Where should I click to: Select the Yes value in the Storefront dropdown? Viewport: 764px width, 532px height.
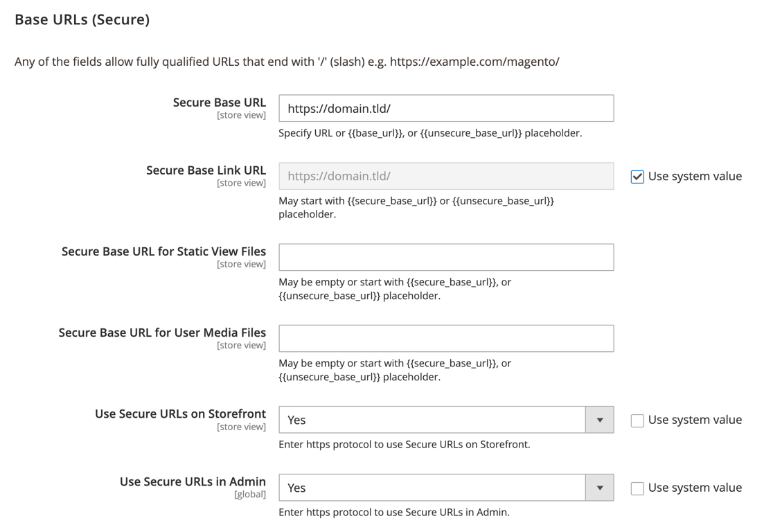click(296, 420)
